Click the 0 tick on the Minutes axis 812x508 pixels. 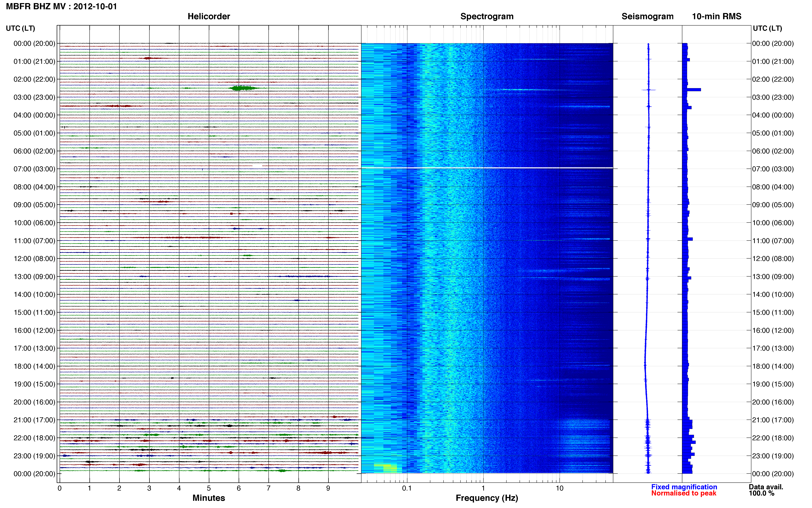(59, 488)
